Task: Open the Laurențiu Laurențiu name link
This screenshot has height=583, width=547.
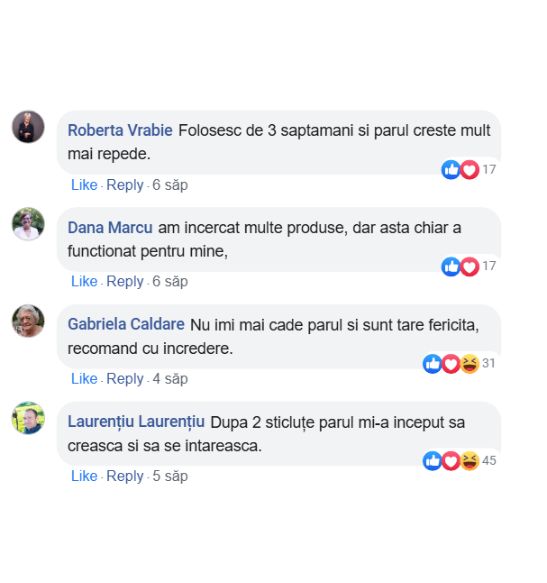Action: tap(136, 422)
